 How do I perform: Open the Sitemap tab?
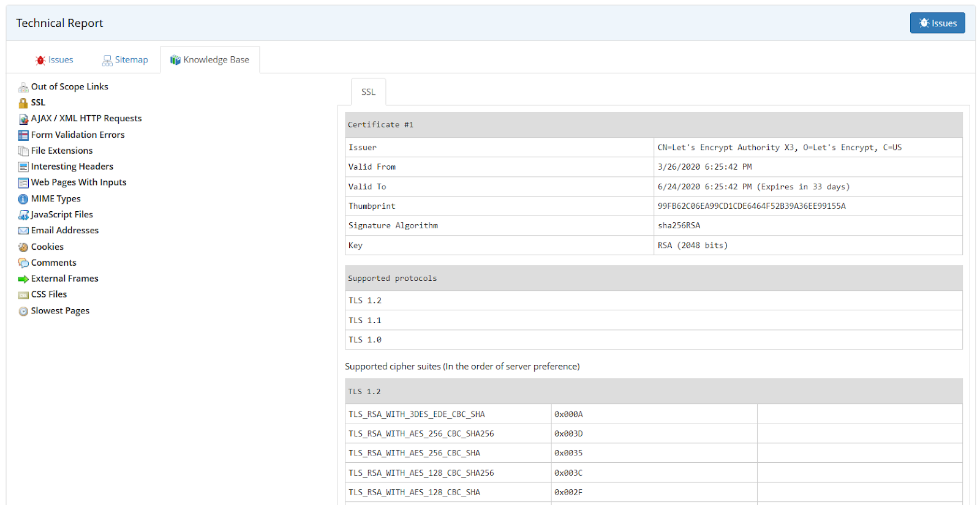(x=125, y=60)
